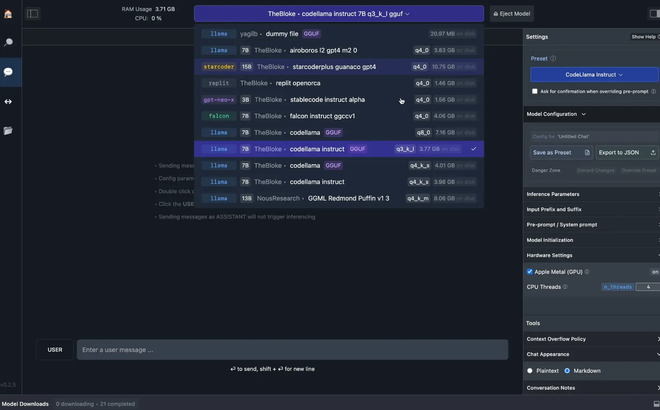Click the 3B size badge for stablecode
Screen dimensions: 660x410
245,100
